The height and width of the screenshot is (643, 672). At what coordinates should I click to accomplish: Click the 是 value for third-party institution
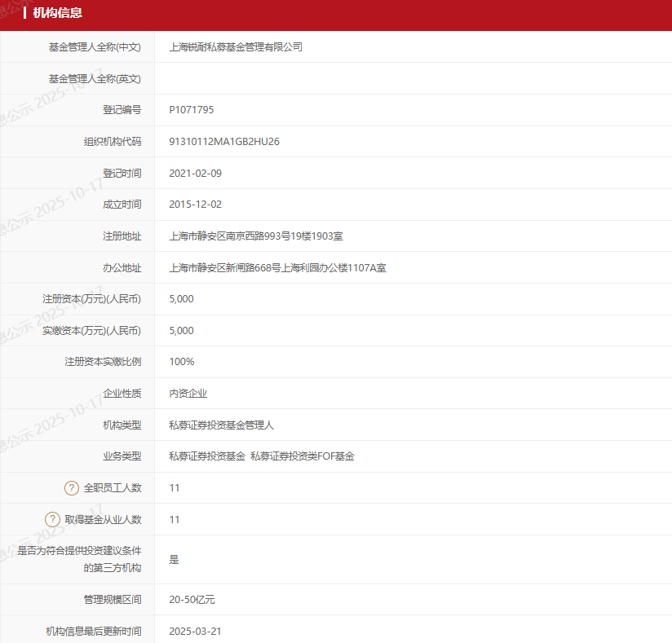[174, 559]
